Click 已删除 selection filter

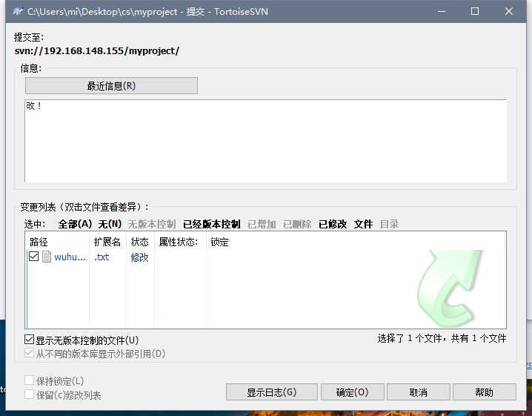coord(297,224)
